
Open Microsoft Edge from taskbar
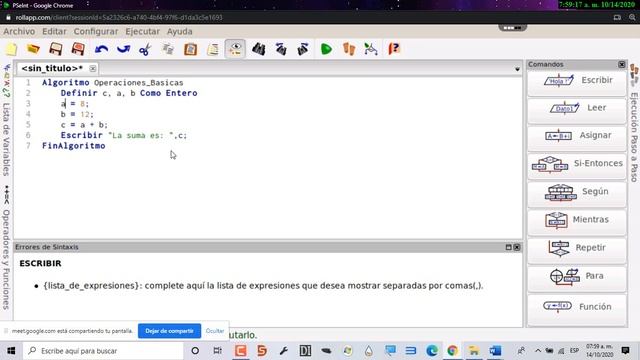432,351
